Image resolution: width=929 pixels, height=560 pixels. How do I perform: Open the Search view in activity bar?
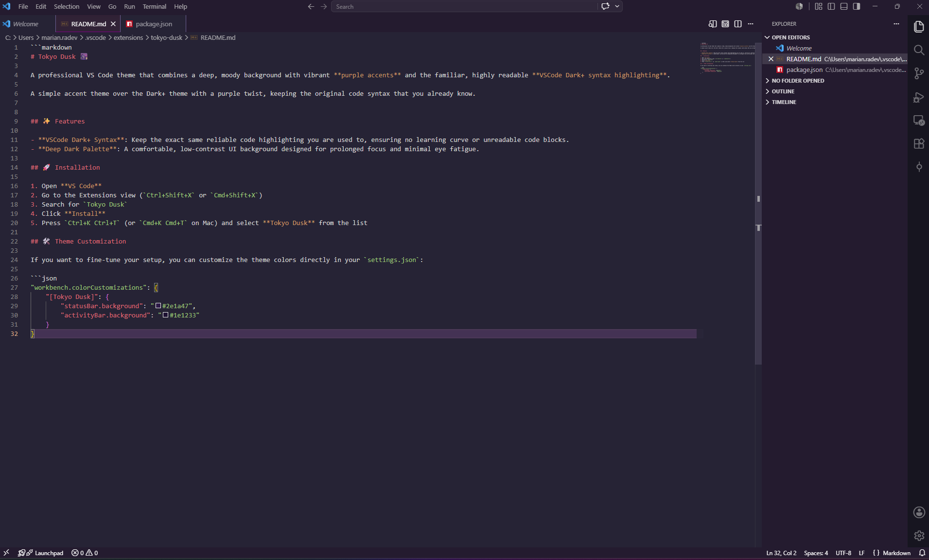919,50
